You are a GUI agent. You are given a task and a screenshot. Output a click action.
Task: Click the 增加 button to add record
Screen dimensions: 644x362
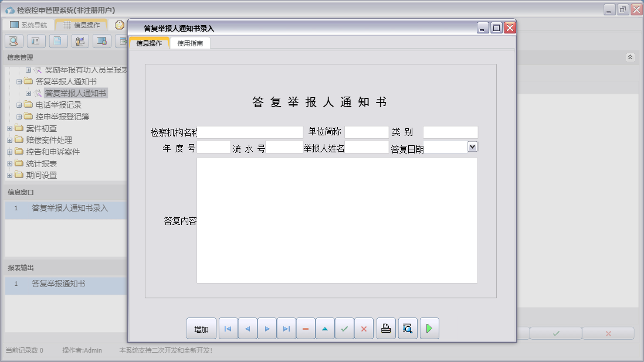[x=201, y=329]
